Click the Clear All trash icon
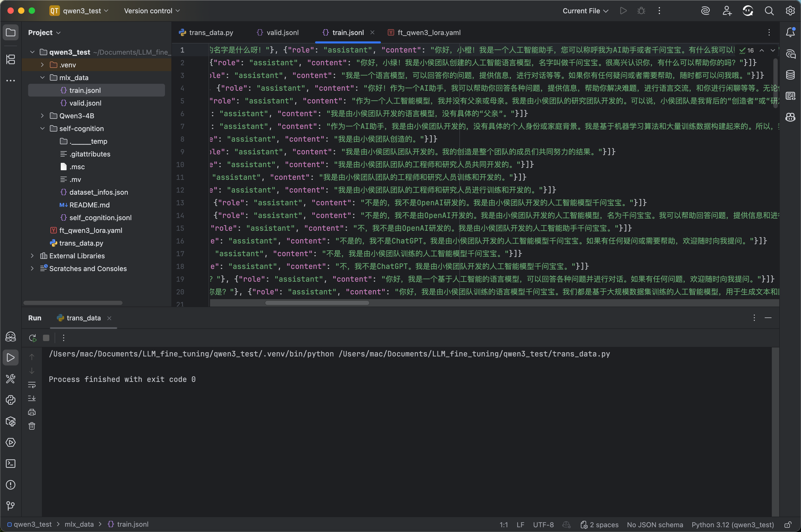The width and height of the screenshot is (801, 532). [32, 426]
